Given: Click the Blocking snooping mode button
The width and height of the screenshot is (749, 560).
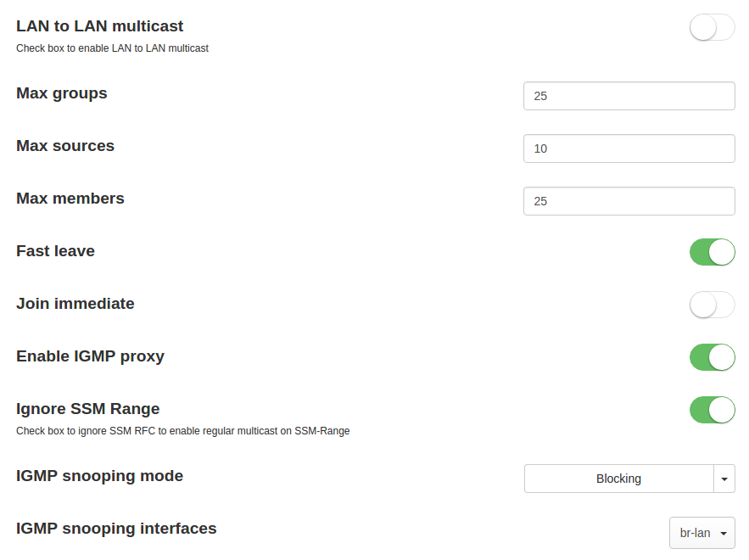Looking at the screenshot, I should 618,479.
